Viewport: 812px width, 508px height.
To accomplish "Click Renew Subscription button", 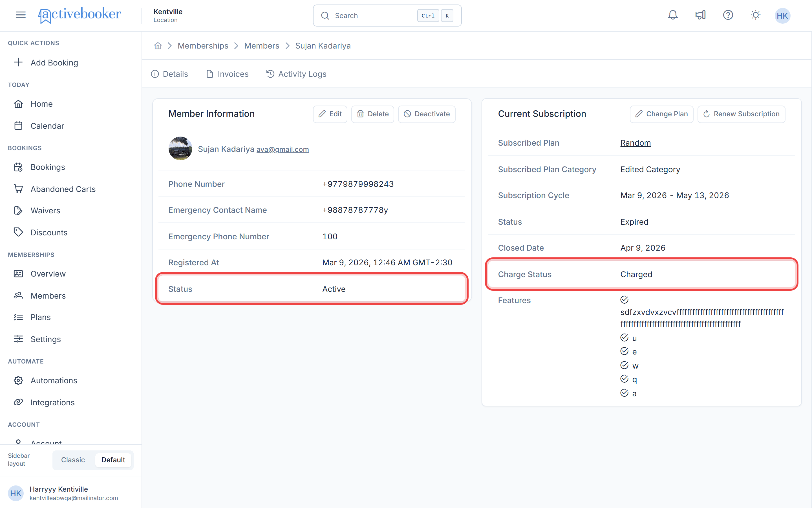I will [x=741, y=114].
